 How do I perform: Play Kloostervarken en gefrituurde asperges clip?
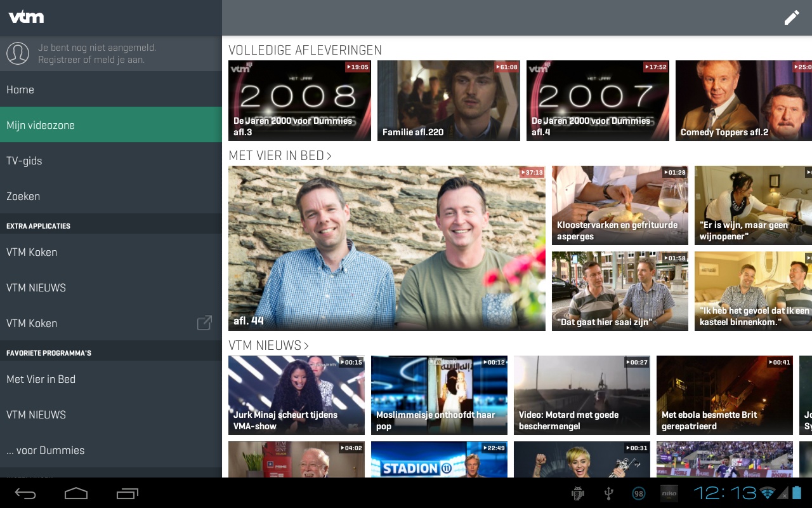point(620,206)
